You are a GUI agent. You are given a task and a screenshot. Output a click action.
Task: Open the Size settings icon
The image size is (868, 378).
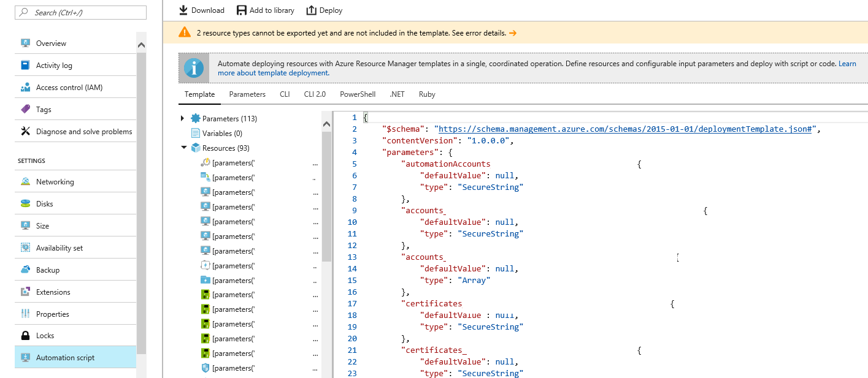[25, 225]
